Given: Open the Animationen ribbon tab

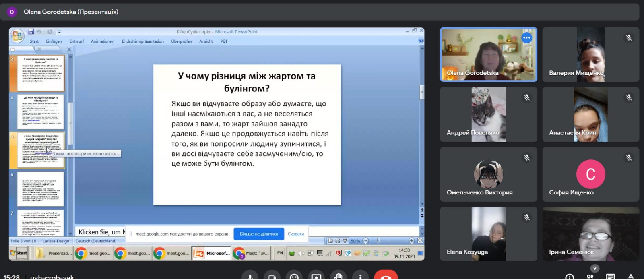Looking at the screenshot, I should tap(102, 41).
